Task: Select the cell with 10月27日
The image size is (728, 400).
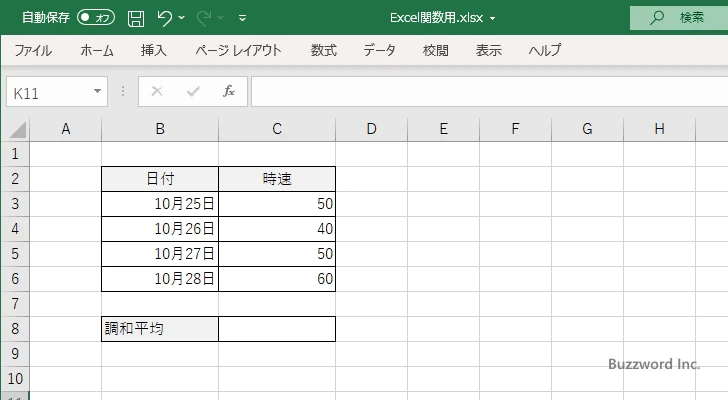Action: [160, 254]
